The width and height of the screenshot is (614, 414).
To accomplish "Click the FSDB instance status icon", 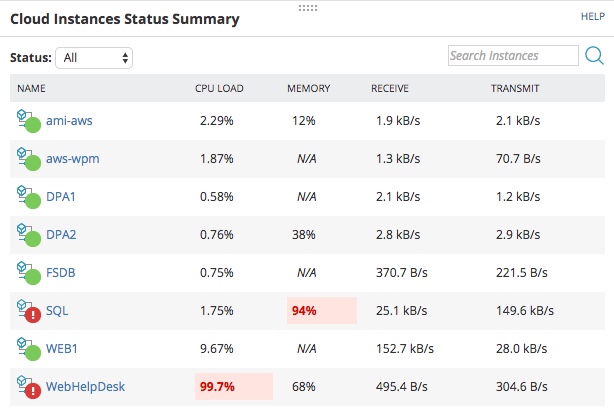I will tap(27, 272).
